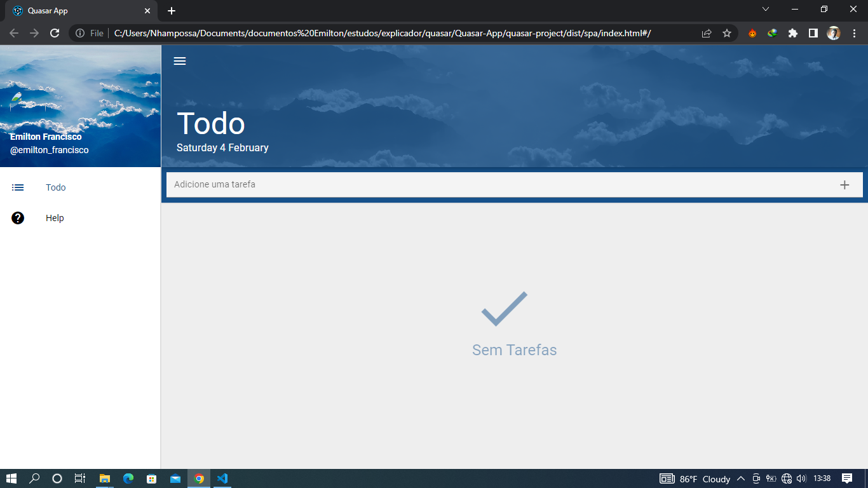The height and width of the screenshot is (488, 868).
Task: Bookmark page with the star icon
Action: (727, 34)
